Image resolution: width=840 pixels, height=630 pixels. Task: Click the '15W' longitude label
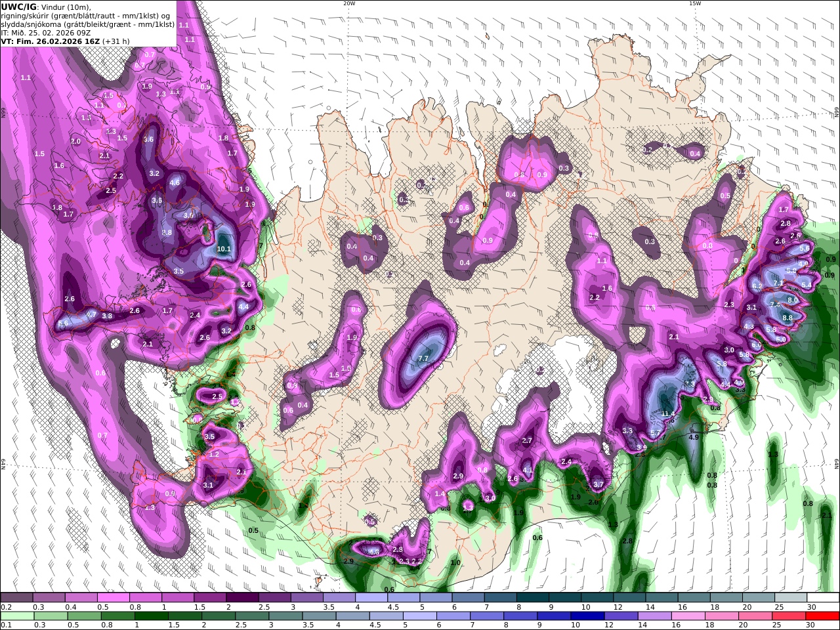(x=694, y=3)
